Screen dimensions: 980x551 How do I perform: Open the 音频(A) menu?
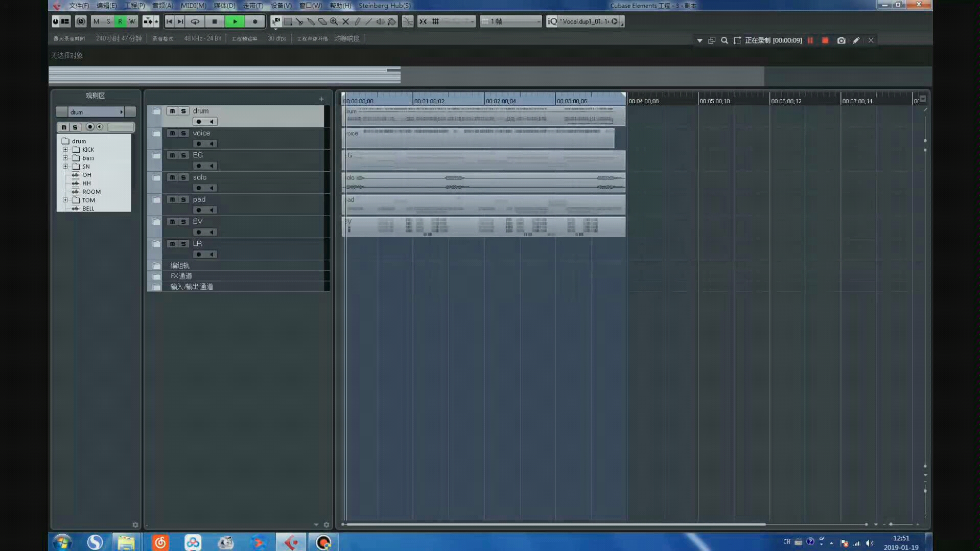[x=162, y=6]
